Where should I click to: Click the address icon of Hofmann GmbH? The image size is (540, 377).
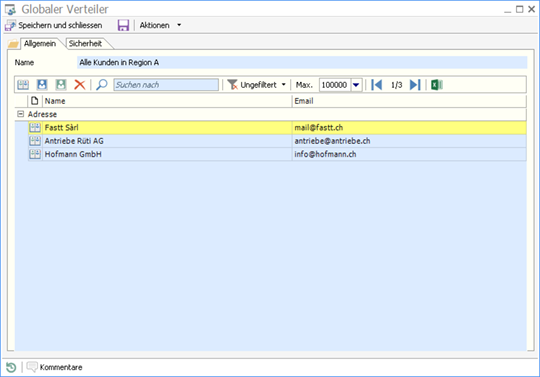point(35,154)
